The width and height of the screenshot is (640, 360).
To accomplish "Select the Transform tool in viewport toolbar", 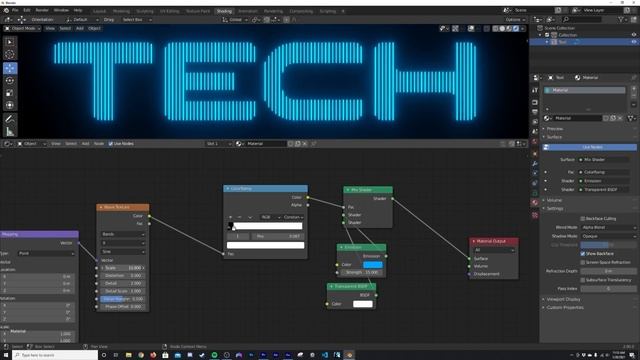I will pyautogui.click(x=10, y=105).
